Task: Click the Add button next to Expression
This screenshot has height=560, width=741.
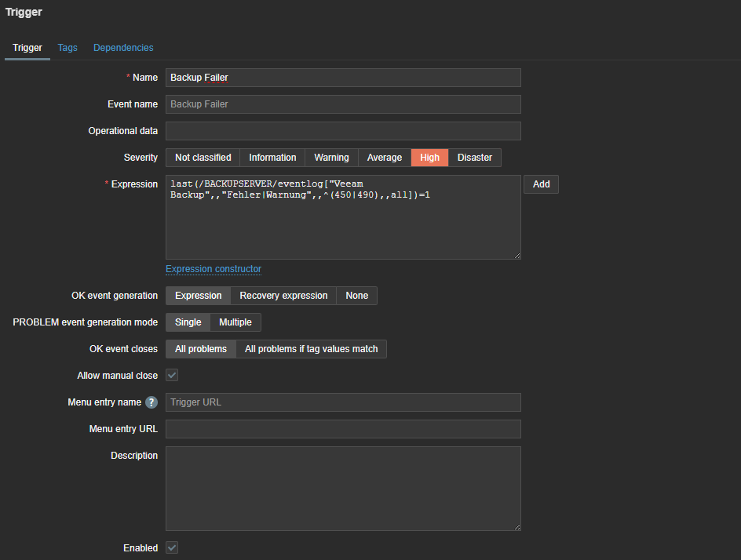Action: pyautogui.click(x=541, y=184)
